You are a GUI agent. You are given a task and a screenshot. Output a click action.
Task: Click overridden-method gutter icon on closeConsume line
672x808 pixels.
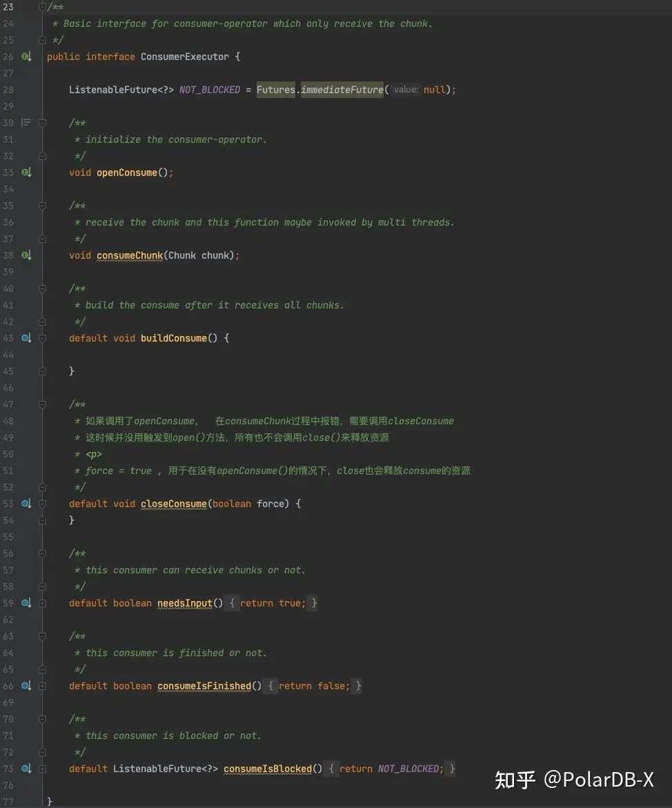(26, 504)
